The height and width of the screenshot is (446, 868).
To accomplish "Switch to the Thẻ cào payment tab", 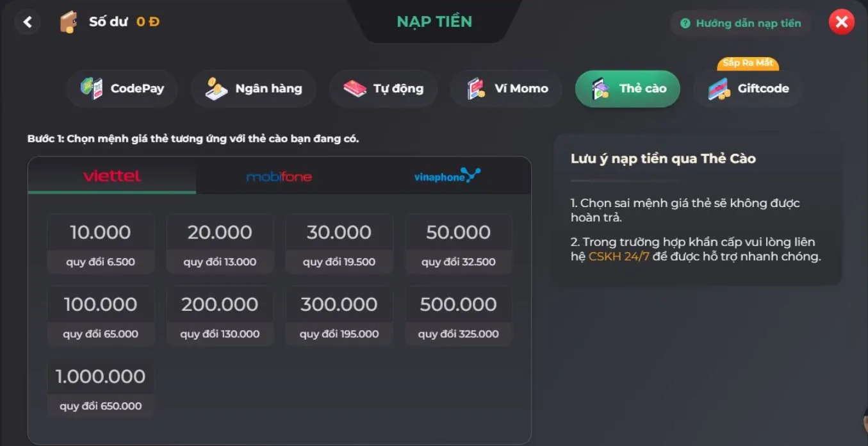I will click(x=627, y=88).
